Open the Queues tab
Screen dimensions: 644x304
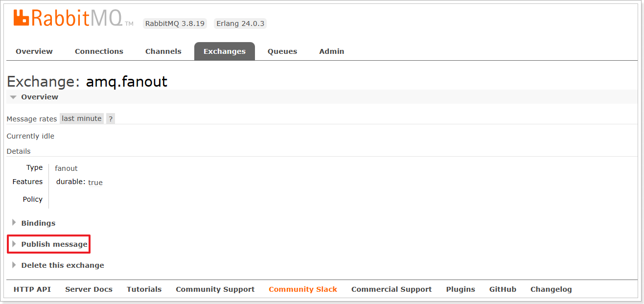tap(282, 51)
